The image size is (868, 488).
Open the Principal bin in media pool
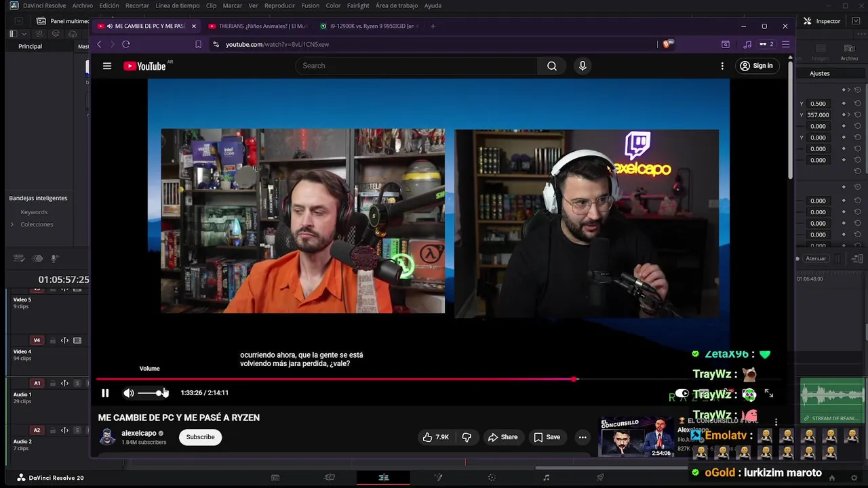coord(30,46)
